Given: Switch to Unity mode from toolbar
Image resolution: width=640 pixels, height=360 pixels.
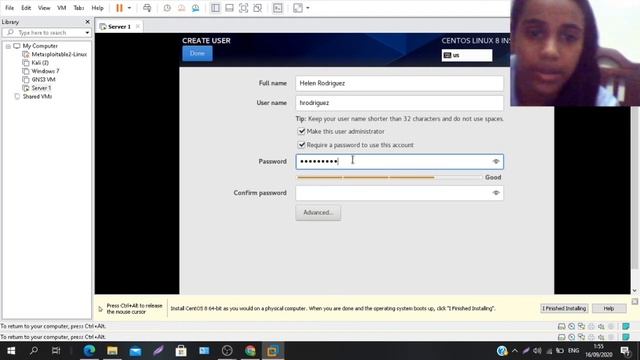Looking at the screenshot, I should (258, 8).
